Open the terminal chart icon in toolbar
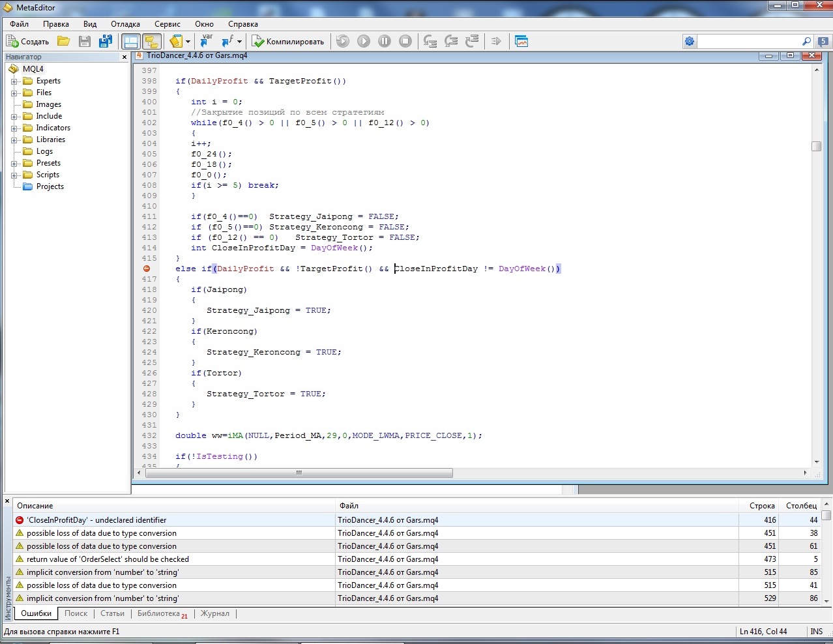Screen dimensions: 833x644 [x=521, y=41]
